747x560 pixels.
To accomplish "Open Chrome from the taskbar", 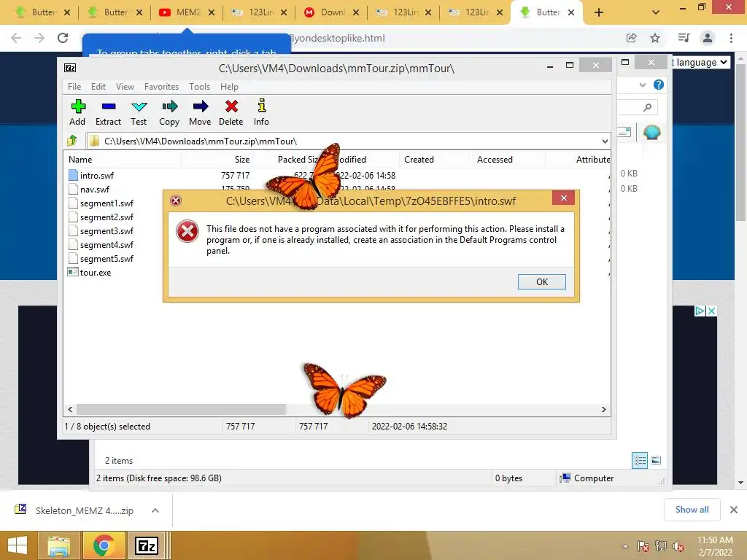I will (104, 545).
